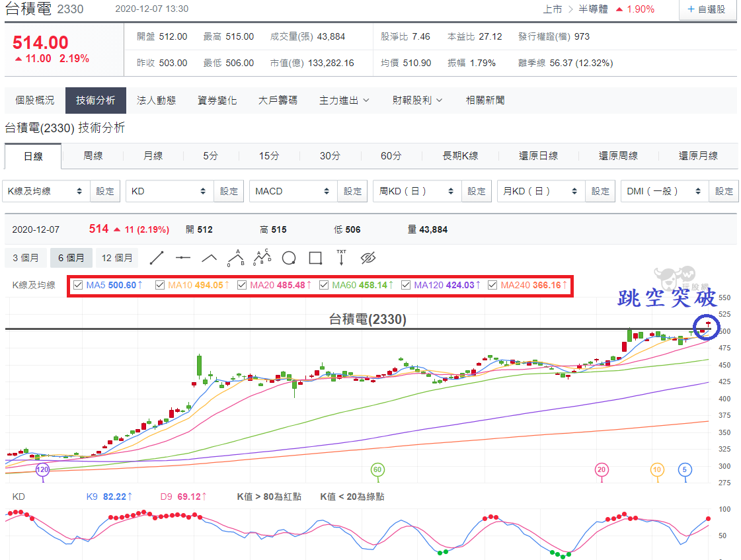Screen dimensions: 741x560
Task: Switch to the 30分 chart tab
Action: point(330,155)
